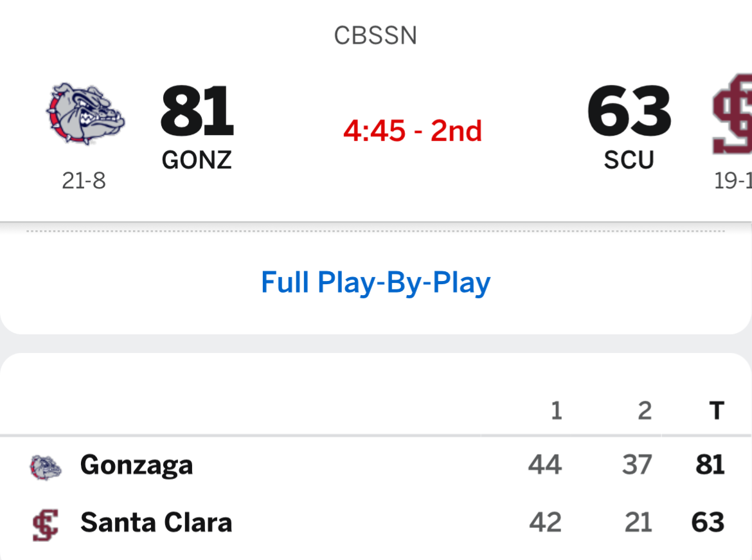Click Gonzaga's large 81 score in the header
The height and width of the screenshot is (560, 752).
pos(197,113)
